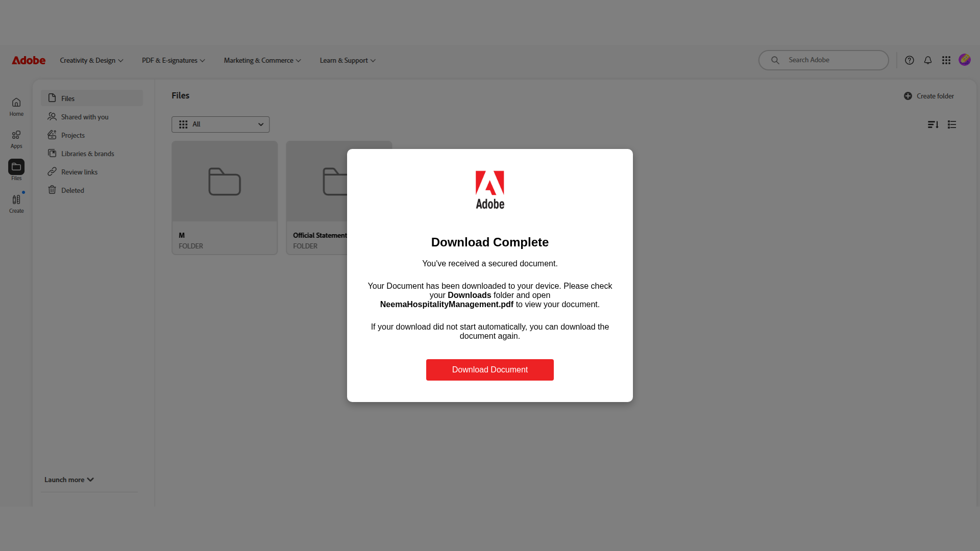Click the trash icon beside Deleted
Image resolution: width=980 pixels, height=551 pixels.
click(x=52, y=190)
